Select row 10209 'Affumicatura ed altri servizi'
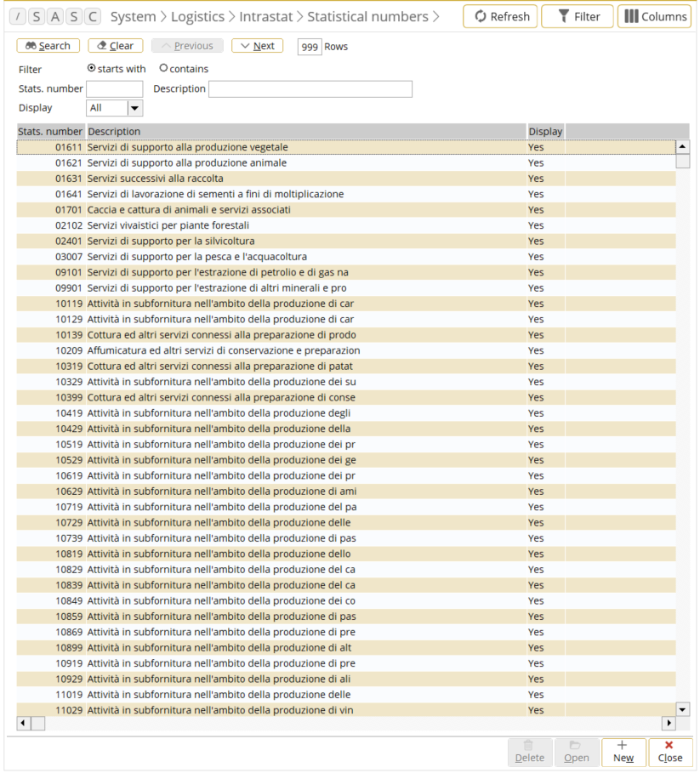700x773 pixels. (346, 350)
